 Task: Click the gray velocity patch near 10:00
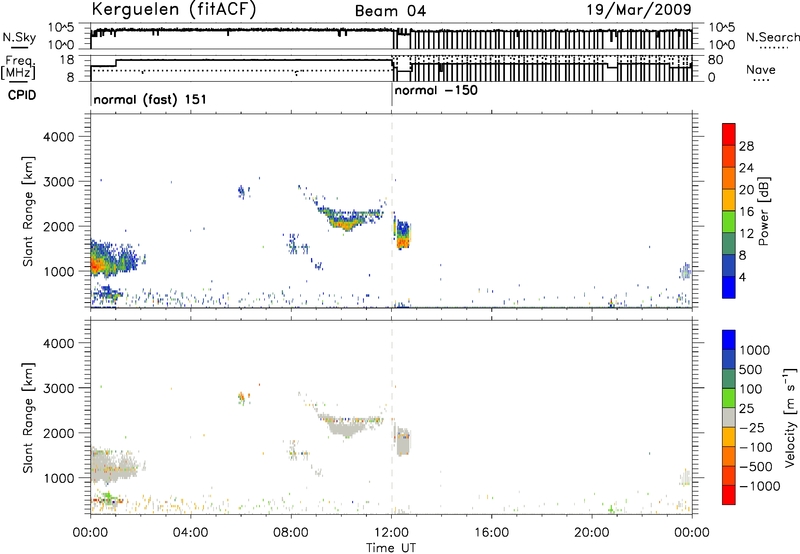tap(347, 426)
